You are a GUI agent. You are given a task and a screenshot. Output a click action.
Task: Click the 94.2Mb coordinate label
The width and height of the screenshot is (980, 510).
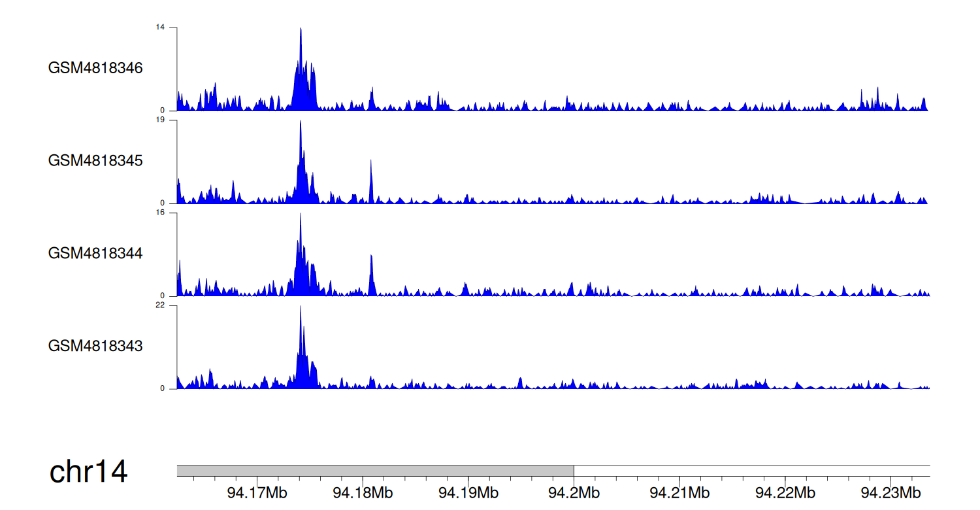point(574,492)
